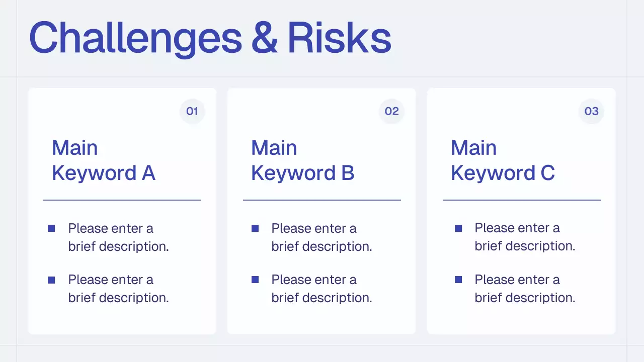This screenshot has width=644, height=362.
Task: Select the 03 number badge
Action: point(591,111)
